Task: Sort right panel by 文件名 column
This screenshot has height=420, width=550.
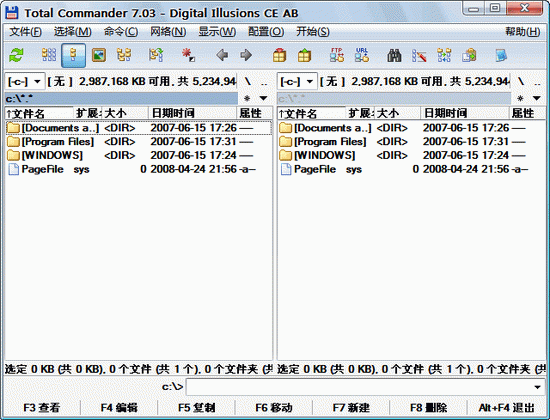Action: pyautogui.click(x=311, y=113)
